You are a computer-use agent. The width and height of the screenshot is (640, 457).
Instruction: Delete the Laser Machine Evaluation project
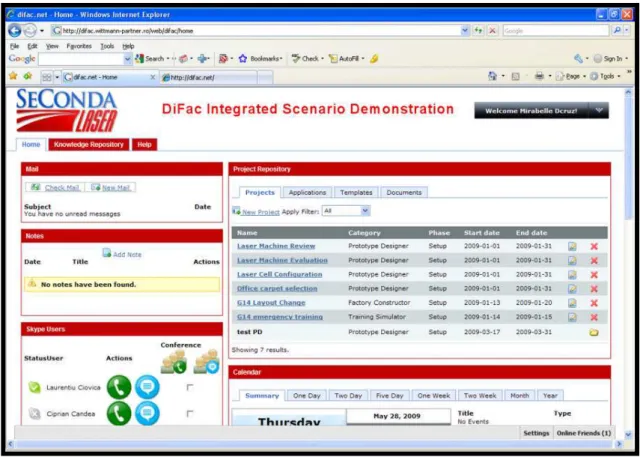(594, 260)
